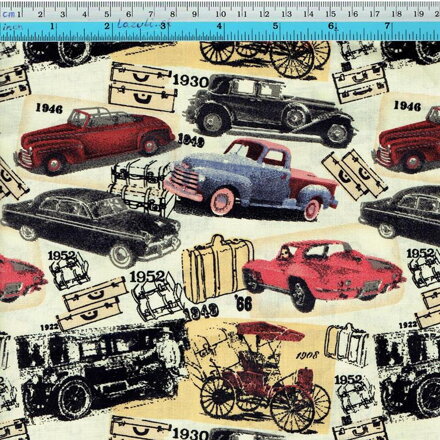Click the 10 cm mark on the ruler

coord(220,14)
